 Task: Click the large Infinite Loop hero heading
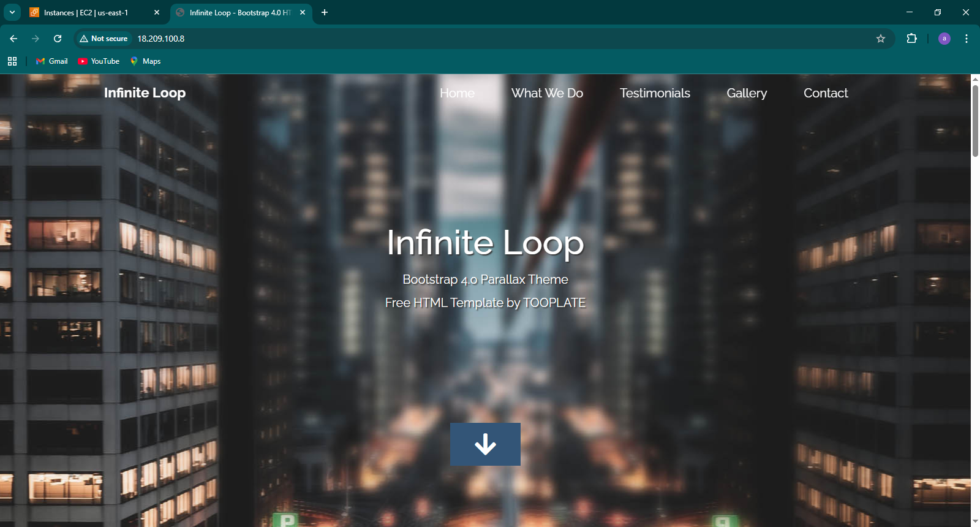(485, 243)
